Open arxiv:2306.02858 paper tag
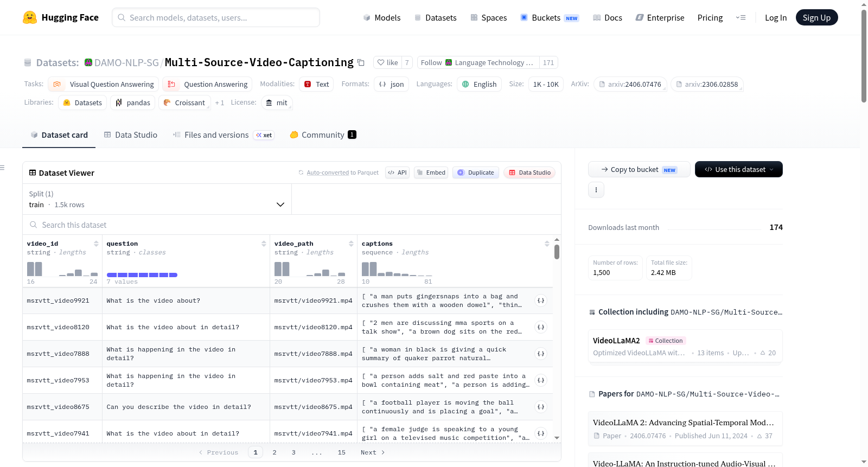868x467 pixels. pyautogui.click(x=707, y=84)
